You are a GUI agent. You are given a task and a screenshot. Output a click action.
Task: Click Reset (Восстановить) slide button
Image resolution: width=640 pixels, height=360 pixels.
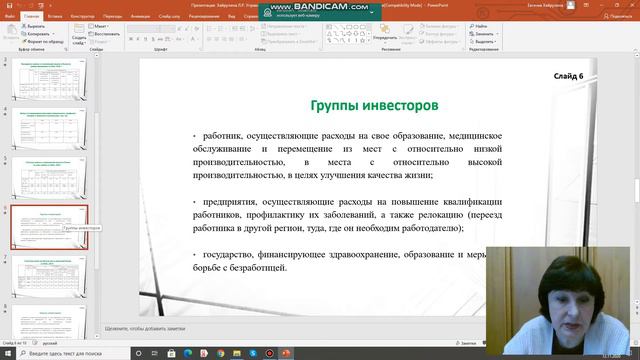coord(104,34)
